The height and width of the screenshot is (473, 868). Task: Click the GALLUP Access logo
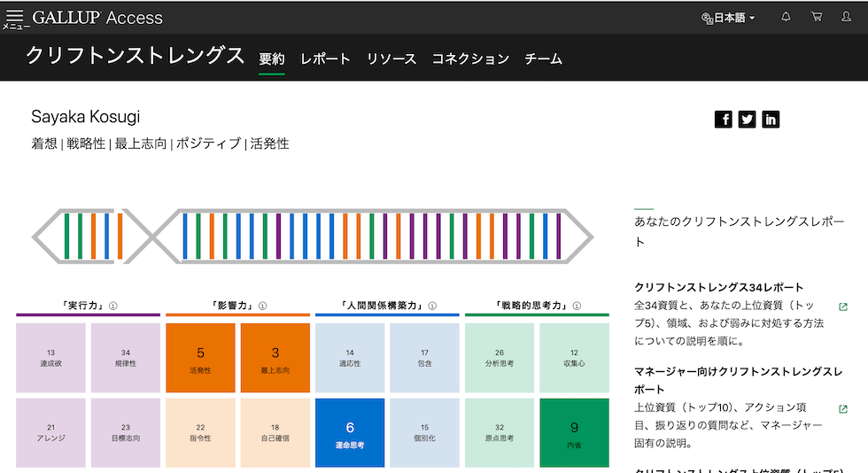[97, 18]
